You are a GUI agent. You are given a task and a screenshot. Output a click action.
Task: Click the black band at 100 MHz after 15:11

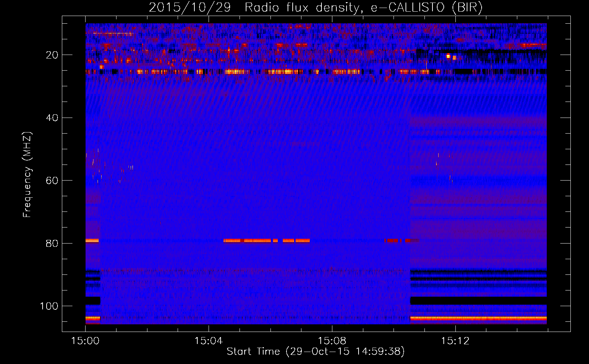478,301
